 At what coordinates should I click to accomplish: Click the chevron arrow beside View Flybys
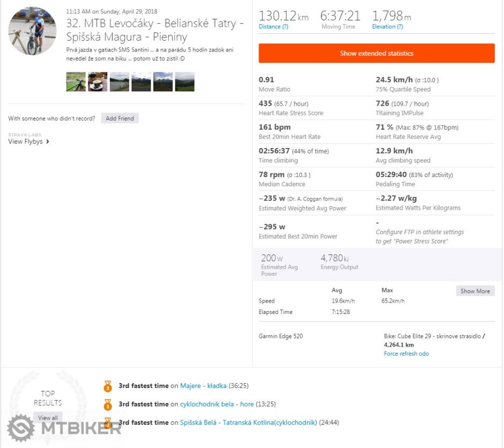pos(48,142)
